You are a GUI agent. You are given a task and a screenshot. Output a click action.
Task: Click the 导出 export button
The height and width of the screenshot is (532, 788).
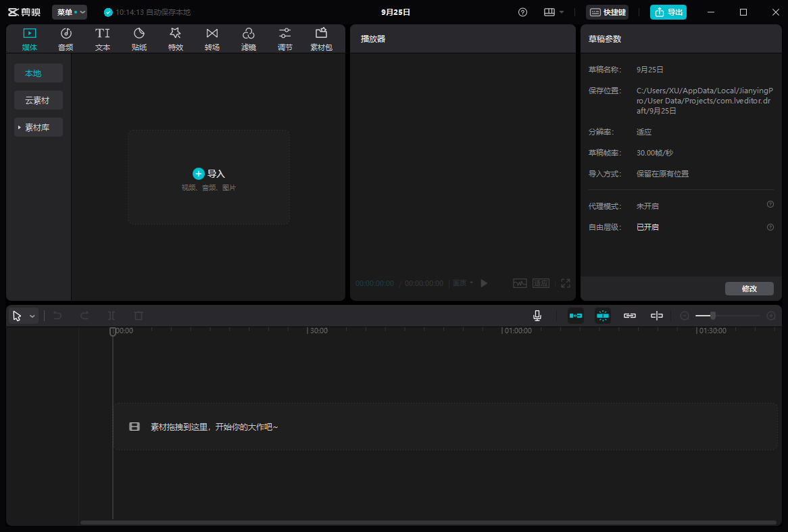click(x=668, y=12)
